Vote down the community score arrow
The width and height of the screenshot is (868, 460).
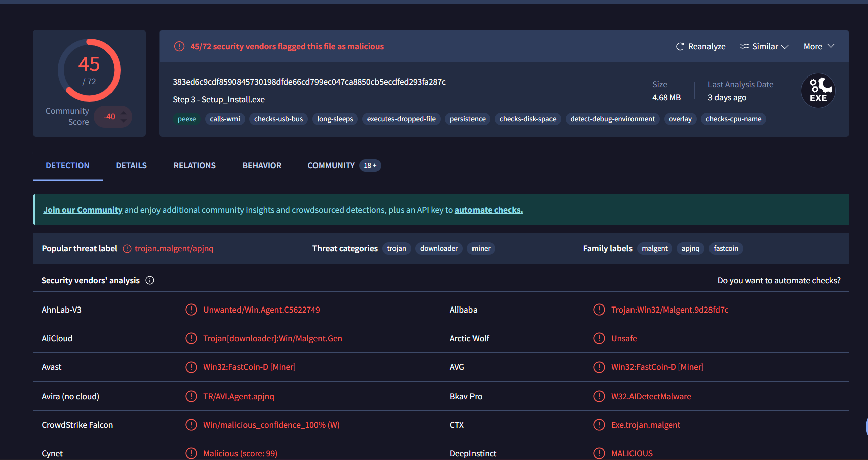click(x=124, y=121)
